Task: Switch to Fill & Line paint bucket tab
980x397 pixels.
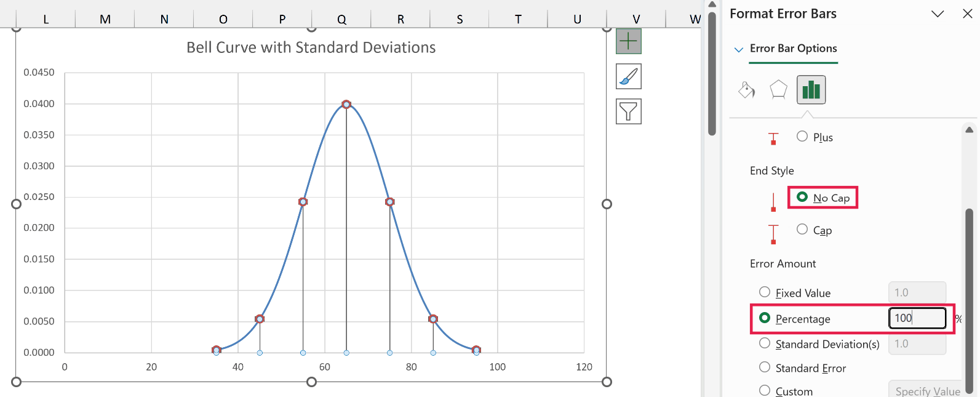Action: [746, 90]
